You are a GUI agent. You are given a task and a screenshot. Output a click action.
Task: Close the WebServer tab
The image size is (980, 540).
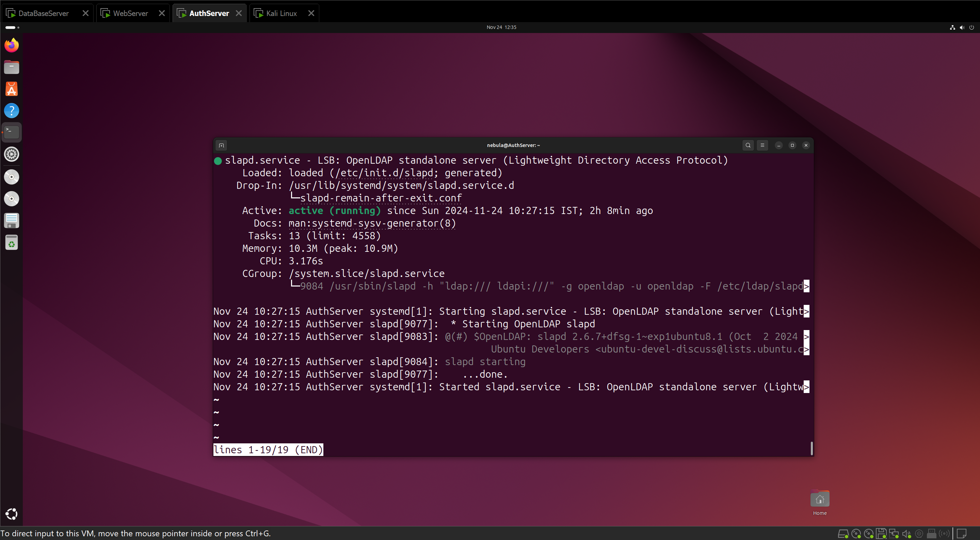pyautogui.click(x=162, y=13)
